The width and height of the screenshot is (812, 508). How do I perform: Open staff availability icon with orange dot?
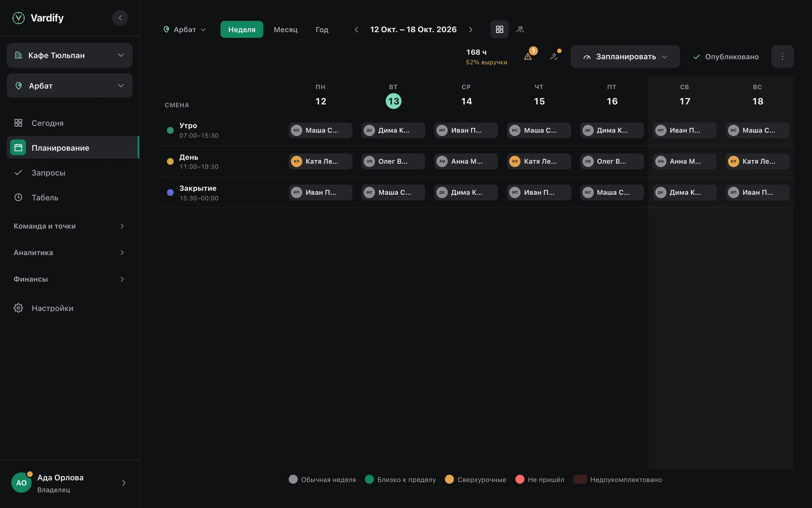(554, 56)
